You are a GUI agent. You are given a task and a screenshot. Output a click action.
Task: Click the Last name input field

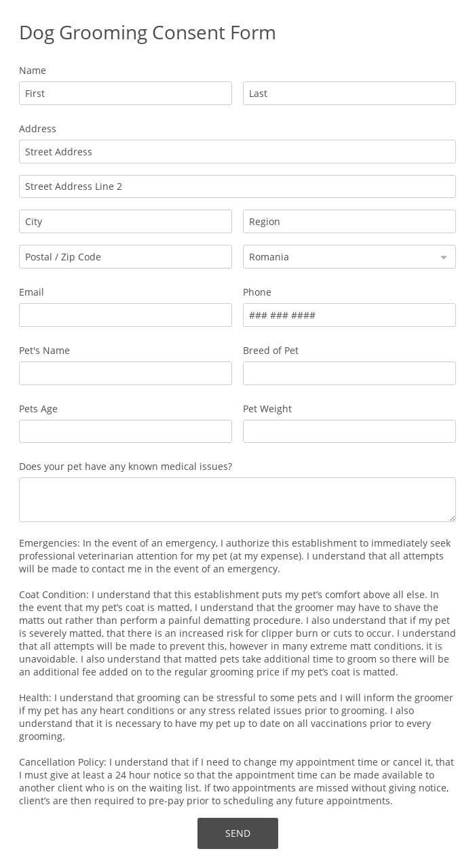click(x=349, y=93)
